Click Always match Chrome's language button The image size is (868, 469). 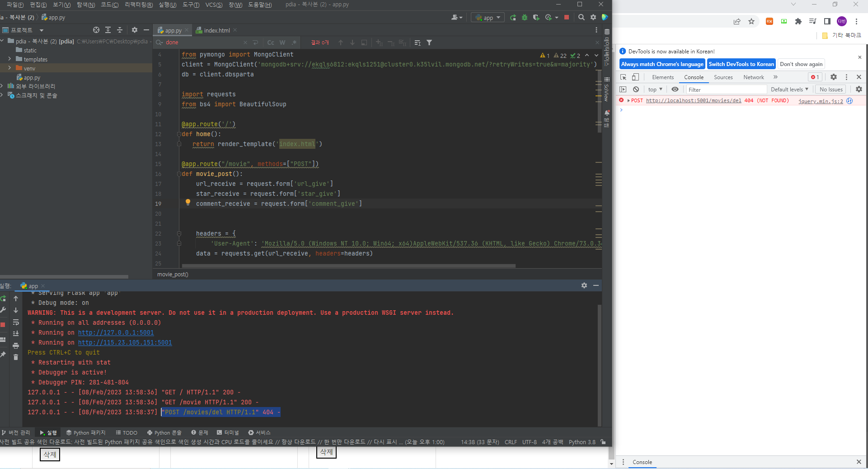coord(662,64)
